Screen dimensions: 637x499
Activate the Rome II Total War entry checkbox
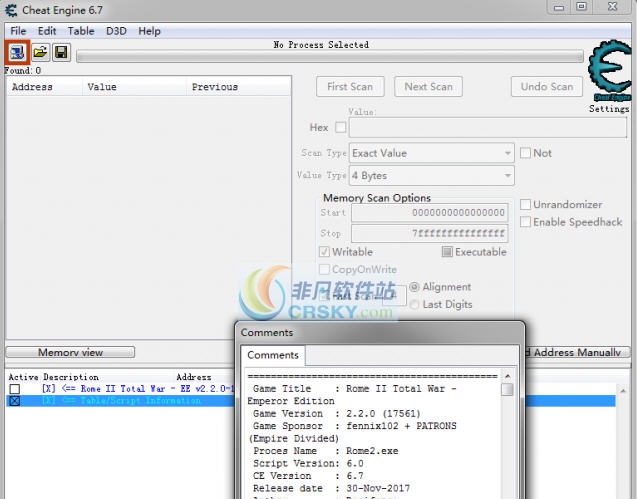(15, 389)
